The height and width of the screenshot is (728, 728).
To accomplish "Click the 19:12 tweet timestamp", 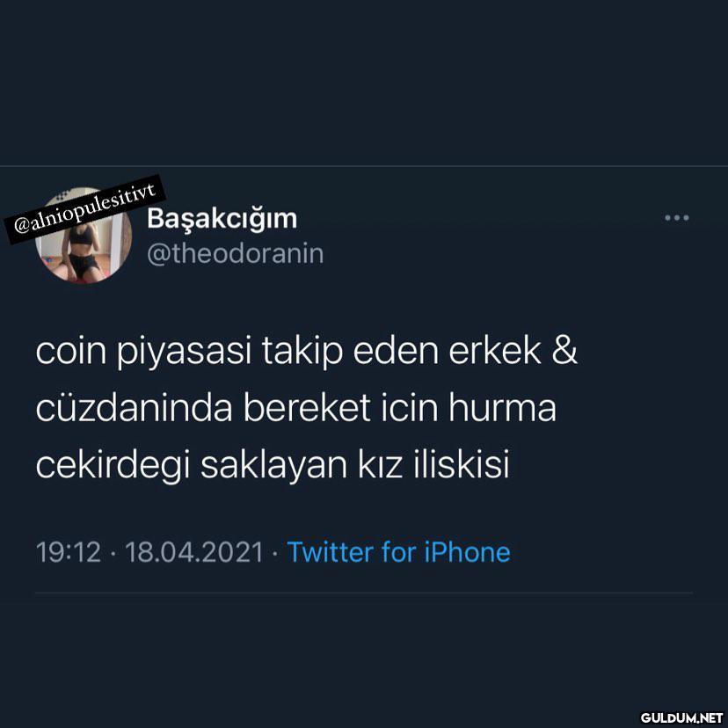I will 69,552.
